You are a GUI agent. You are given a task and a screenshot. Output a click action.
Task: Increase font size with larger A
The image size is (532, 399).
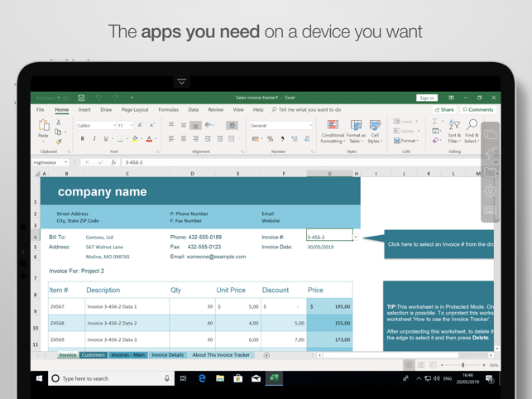pyautogui.click(x=140, y=125)
